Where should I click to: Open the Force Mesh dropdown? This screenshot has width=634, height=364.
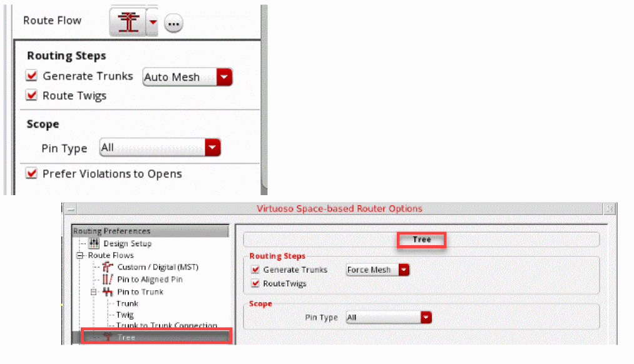pos(377,270)
